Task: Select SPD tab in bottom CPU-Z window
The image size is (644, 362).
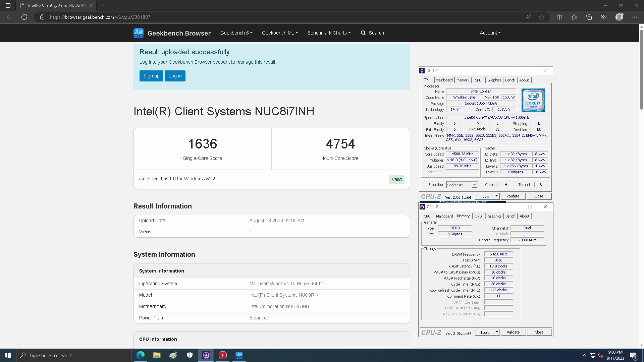Action: 478,216
